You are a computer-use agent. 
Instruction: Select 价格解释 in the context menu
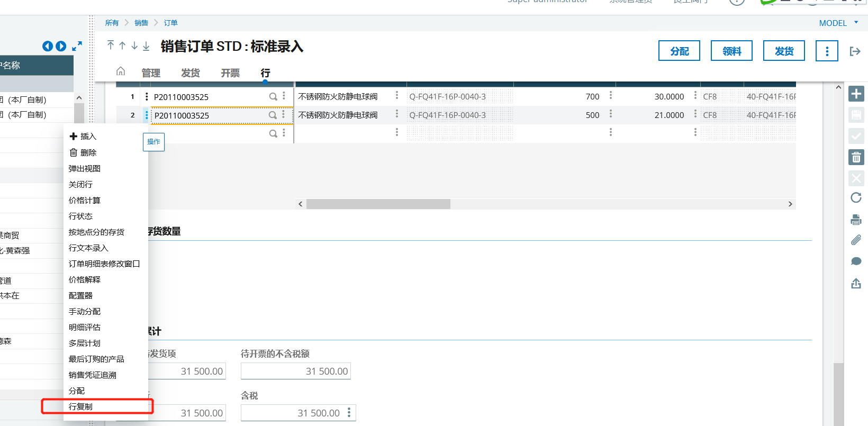(x=106, y=279)
